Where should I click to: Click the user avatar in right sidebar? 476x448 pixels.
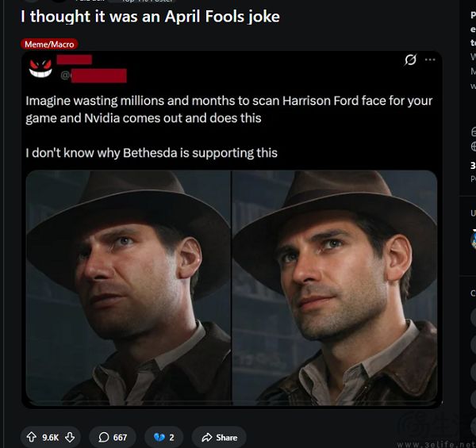(474, 232)
